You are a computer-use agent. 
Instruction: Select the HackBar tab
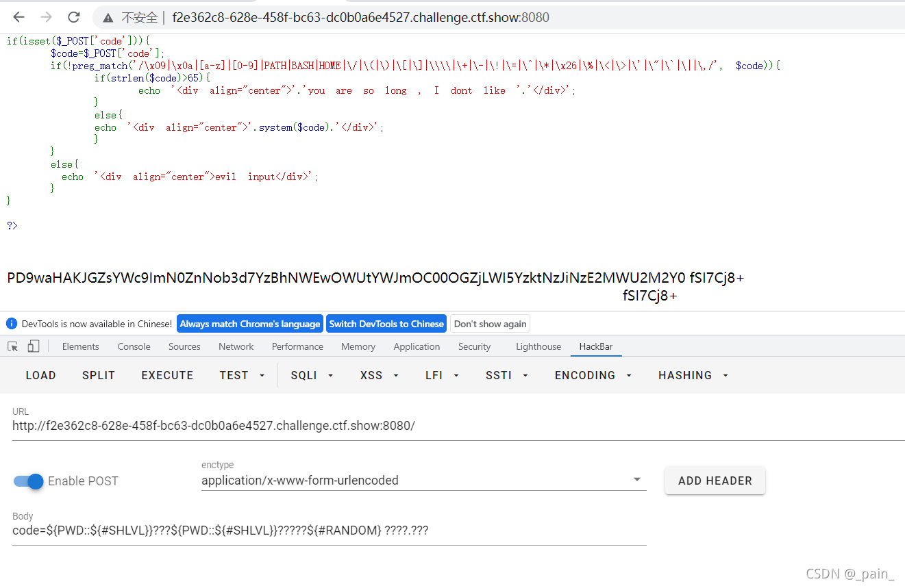click(596, 346)
